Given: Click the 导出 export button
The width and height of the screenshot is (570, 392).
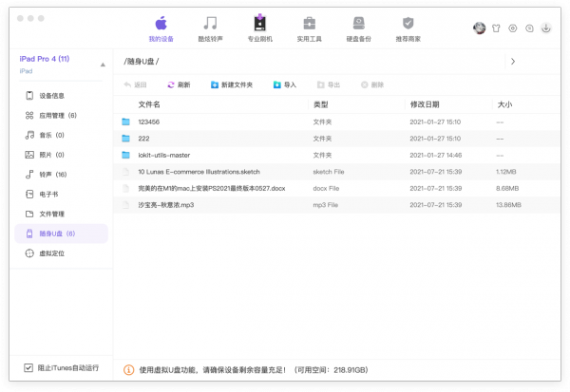Looking at the screenshot, I should (x=329, y=84).
